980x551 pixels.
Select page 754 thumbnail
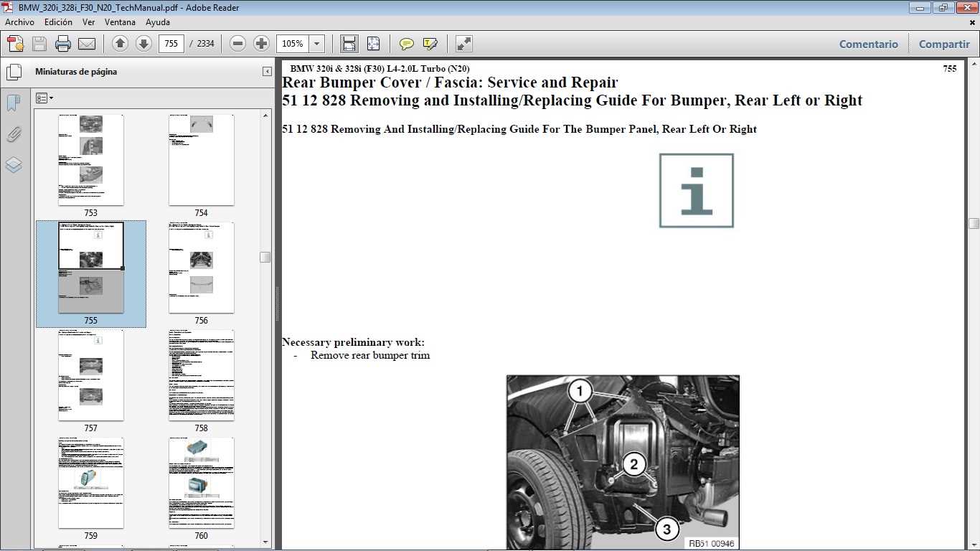point(201,160)
